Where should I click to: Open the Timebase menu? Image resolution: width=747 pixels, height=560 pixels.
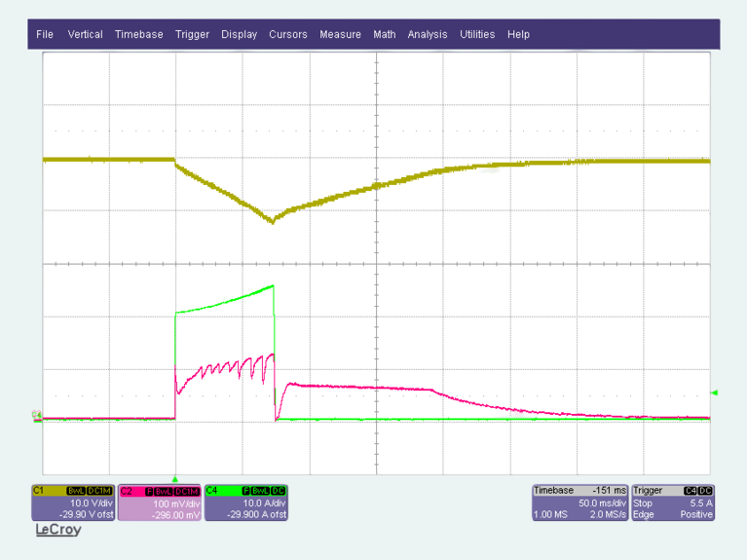pyautogui.click(x=139, y=34)
